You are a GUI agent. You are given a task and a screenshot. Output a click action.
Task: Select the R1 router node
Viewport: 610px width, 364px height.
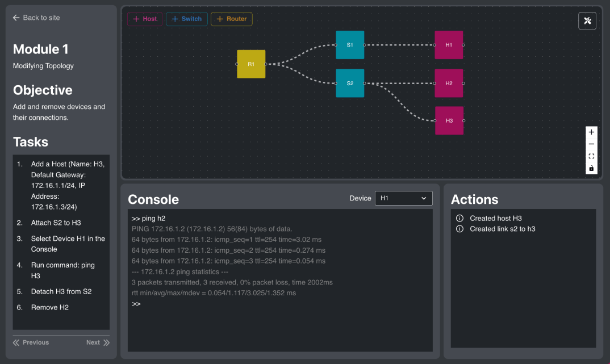tap(251, 64)
